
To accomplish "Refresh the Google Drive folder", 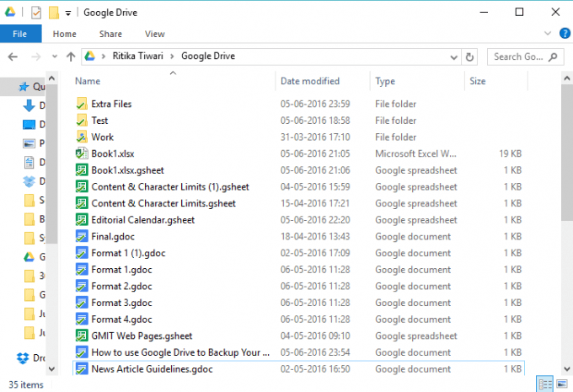I will pos(469,57).
